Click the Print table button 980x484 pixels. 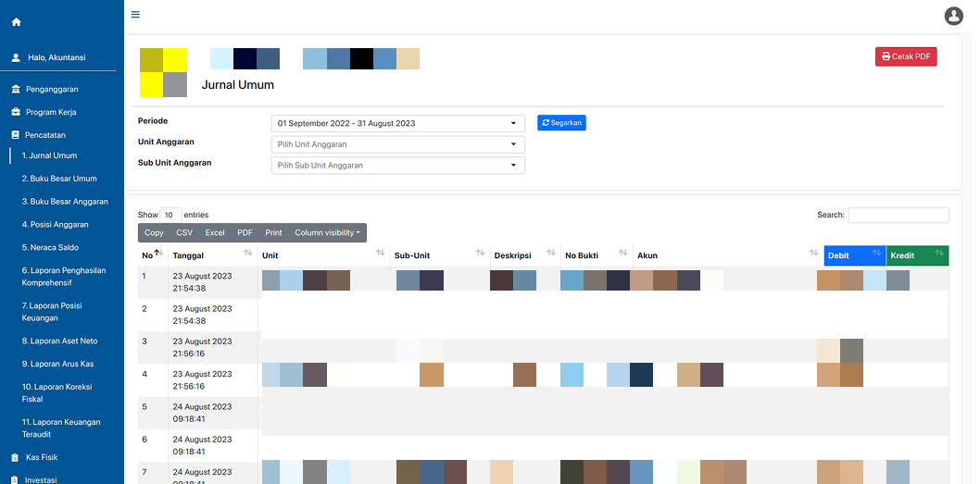pyautogui.click(x=274, y=233)
